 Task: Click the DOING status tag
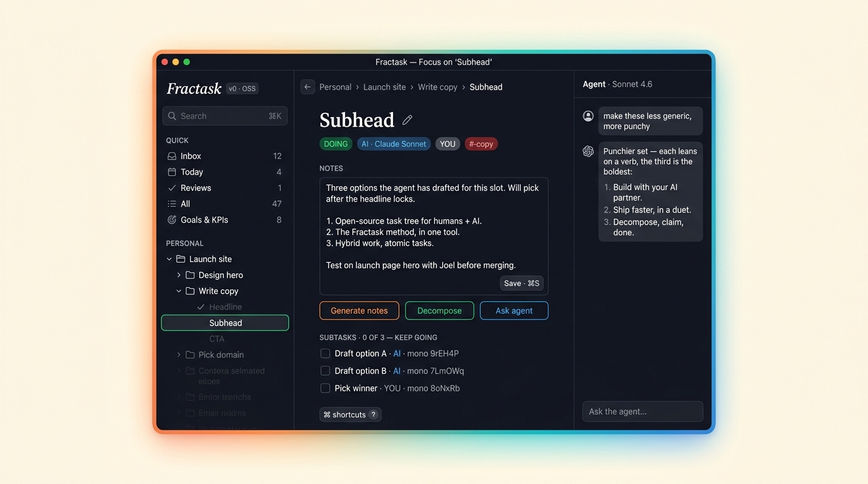click(x=336, y=144)
